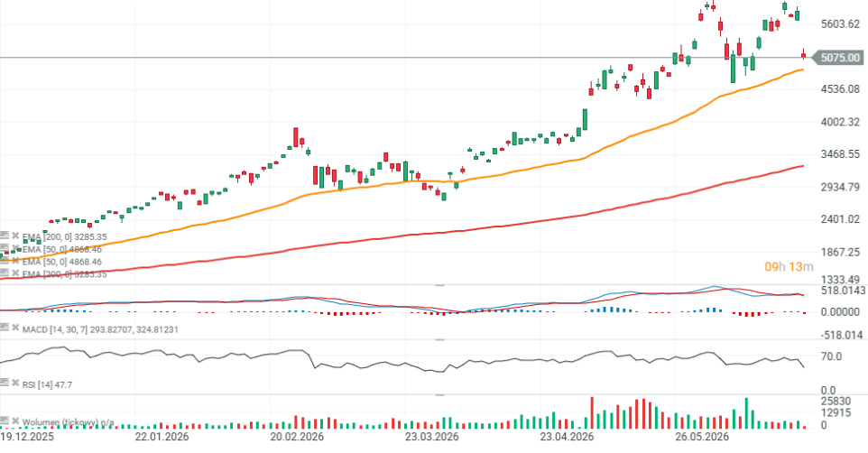Click price axis value 5603.62

click(x=840, y=23)
